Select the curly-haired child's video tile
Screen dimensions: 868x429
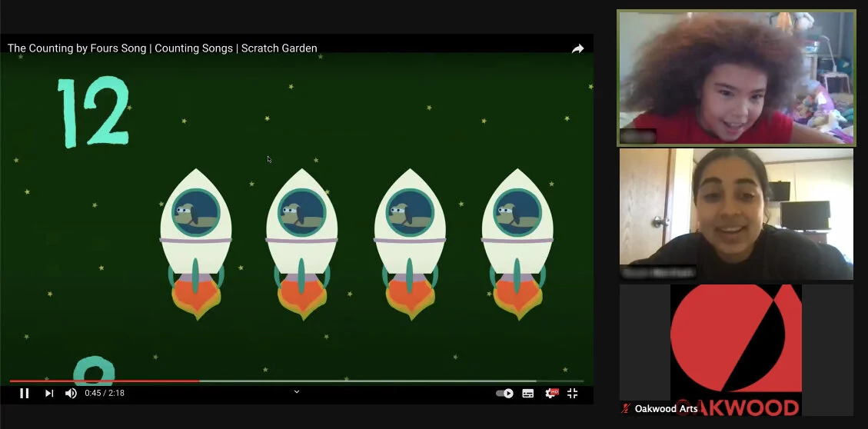coord(737,78)
